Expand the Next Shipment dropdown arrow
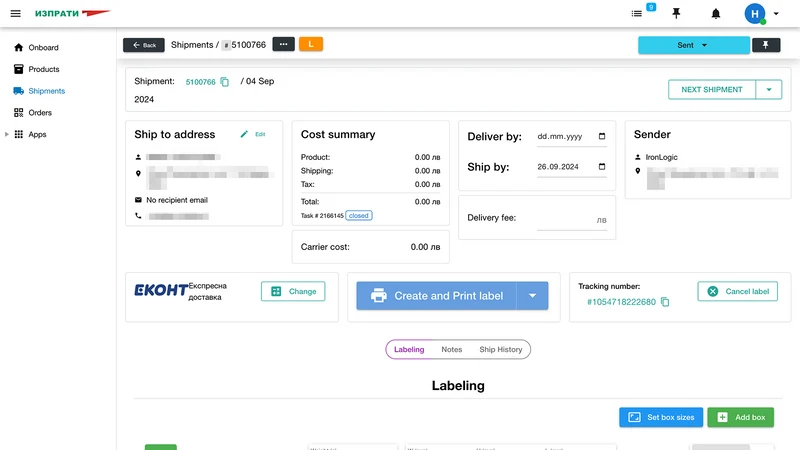The height and width of the screenshot is (450, 800). click(x=768, y=89)
